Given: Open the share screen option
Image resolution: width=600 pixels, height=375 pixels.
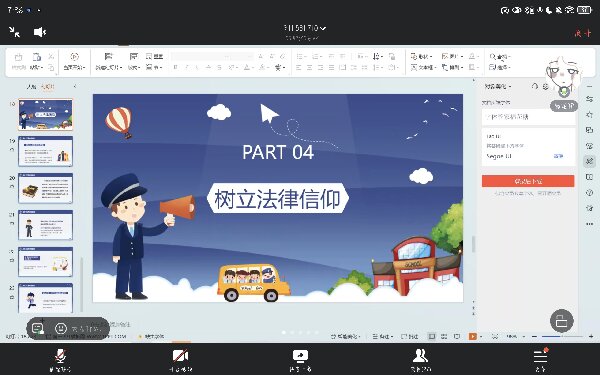Looking at the screenshot, I should [300, 360].
